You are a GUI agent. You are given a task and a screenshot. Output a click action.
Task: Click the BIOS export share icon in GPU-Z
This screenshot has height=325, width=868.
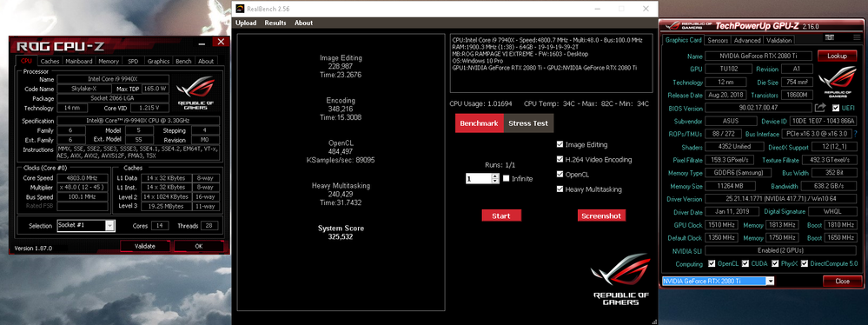(820, 108)
